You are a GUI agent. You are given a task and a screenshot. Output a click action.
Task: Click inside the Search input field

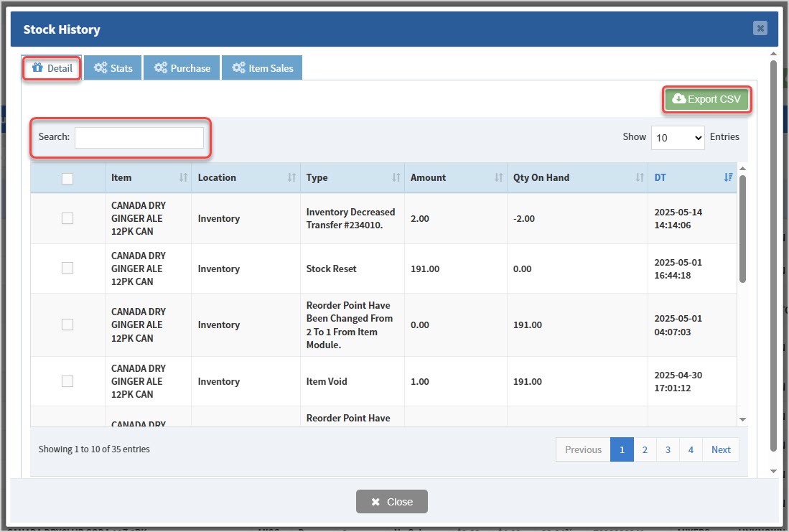pos(139,136)
